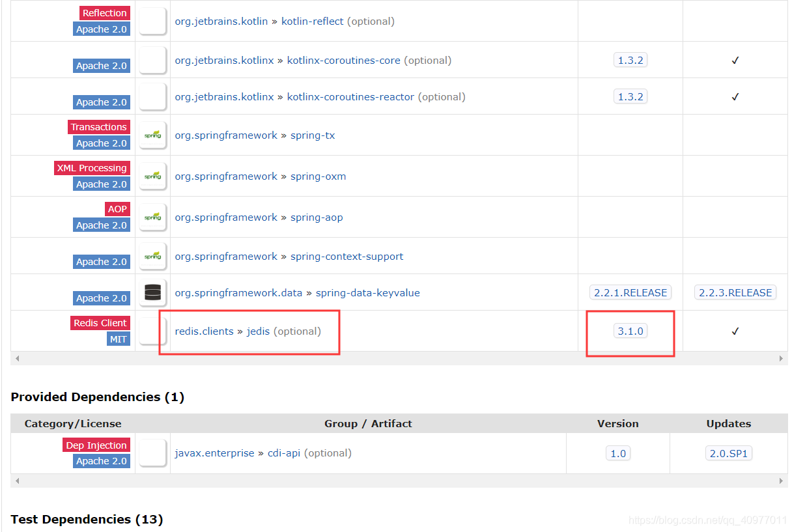Click the right arrow of the upper horizontal scrollbar
The image size is (792, 532).
pos(782,358)
